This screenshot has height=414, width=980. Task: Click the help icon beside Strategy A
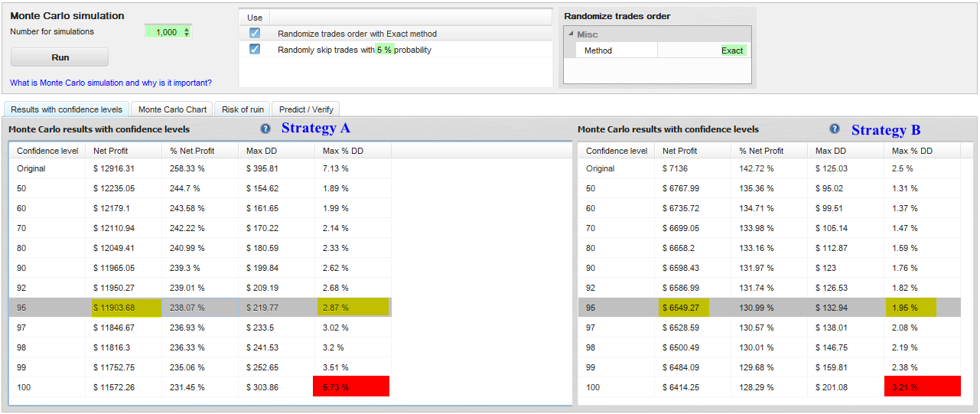pyautogui.click(x=265, y=129)
